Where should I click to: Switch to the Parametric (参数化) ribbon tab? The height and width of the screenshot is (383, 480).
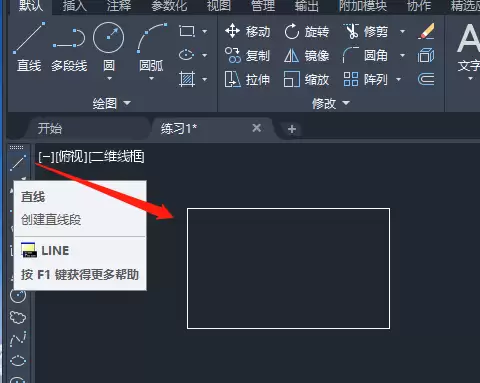coord(169,5)
